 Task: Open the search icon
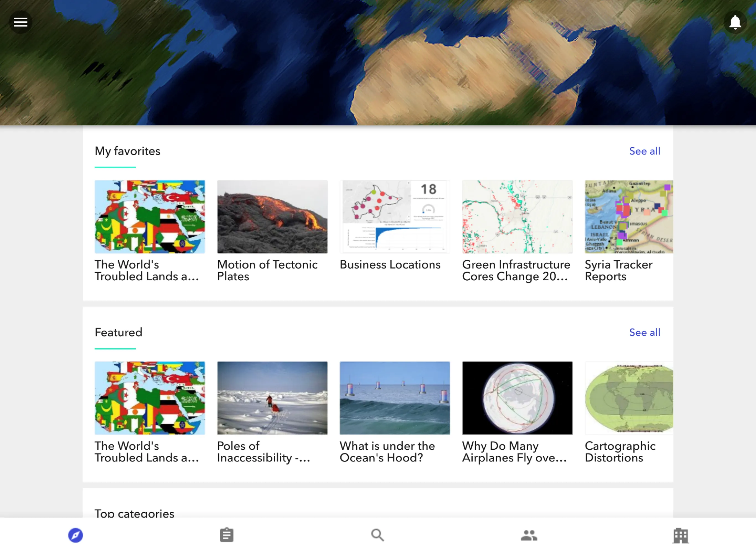(378, 535)
